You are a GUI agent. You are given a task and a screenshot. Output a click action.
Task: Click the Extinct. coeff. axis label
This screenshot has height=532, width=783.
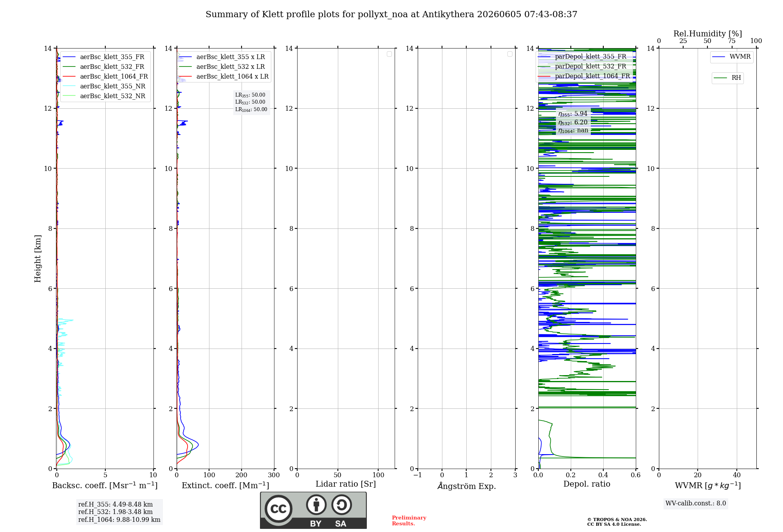226,485
